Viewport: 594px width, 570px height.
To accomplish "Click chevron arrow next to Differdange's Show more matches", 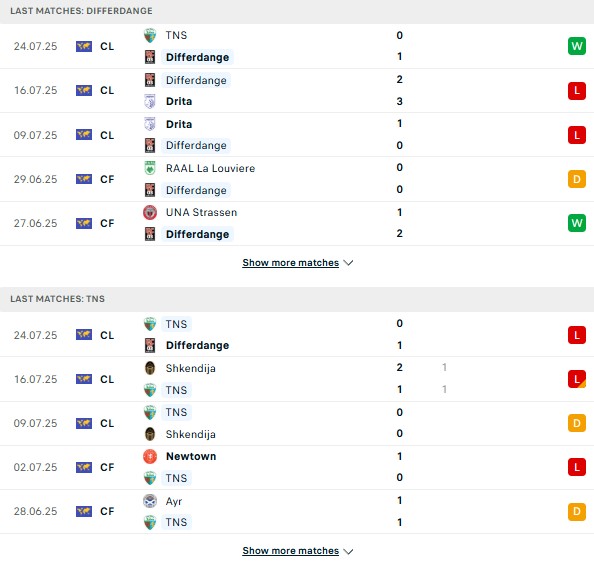I will tap(348, 263).
